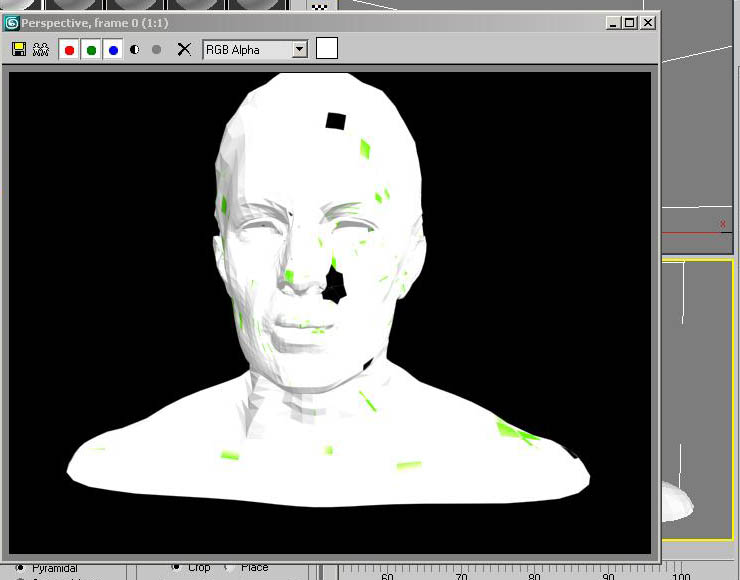The height and width of the screenshot is (580, 740).
Task: Select the Crop radio option
Action: (176, 567)
